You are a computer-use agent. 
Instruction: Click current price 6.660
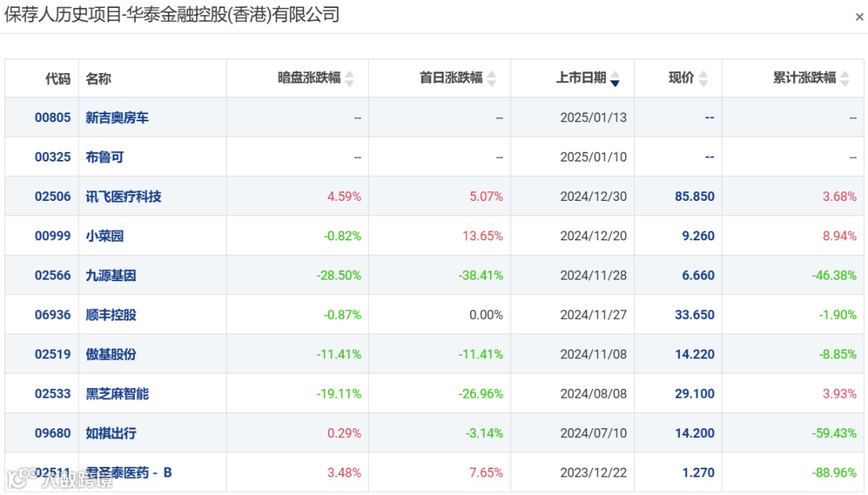(698, 275)
